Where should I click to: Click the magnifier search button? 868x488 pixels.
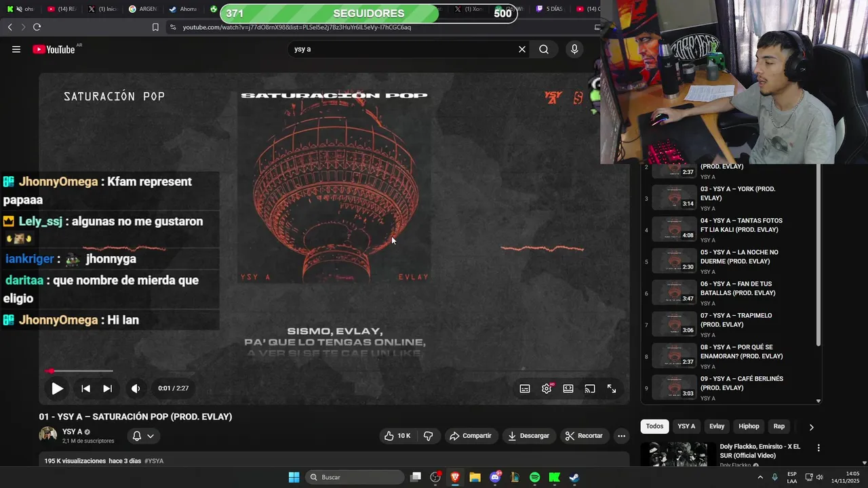pos(544,49)
